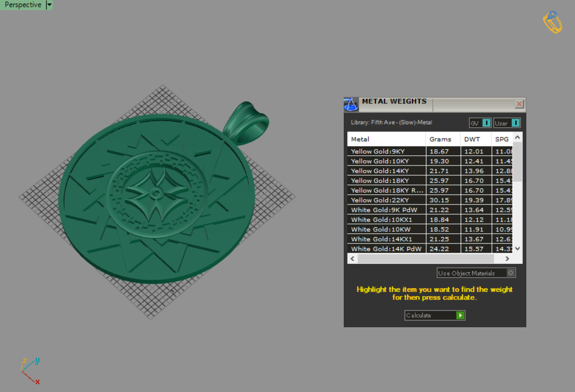Click the table scroll up arrow
This screenshot has height=392, width=575.
pos(518,137)
